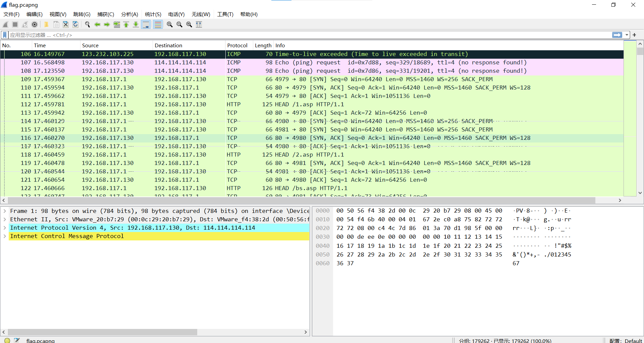Open the 无线(W) menu

201,14
